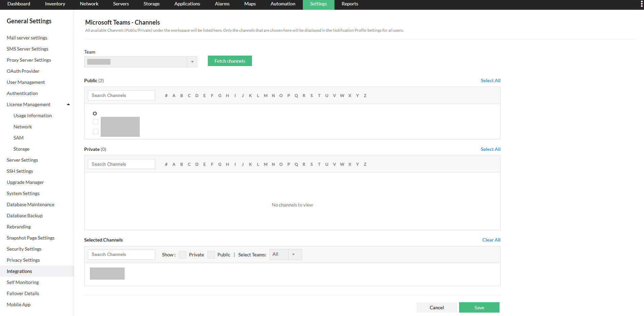Open SMS Server Settings

pyautogui.click(x=28, y=49)
